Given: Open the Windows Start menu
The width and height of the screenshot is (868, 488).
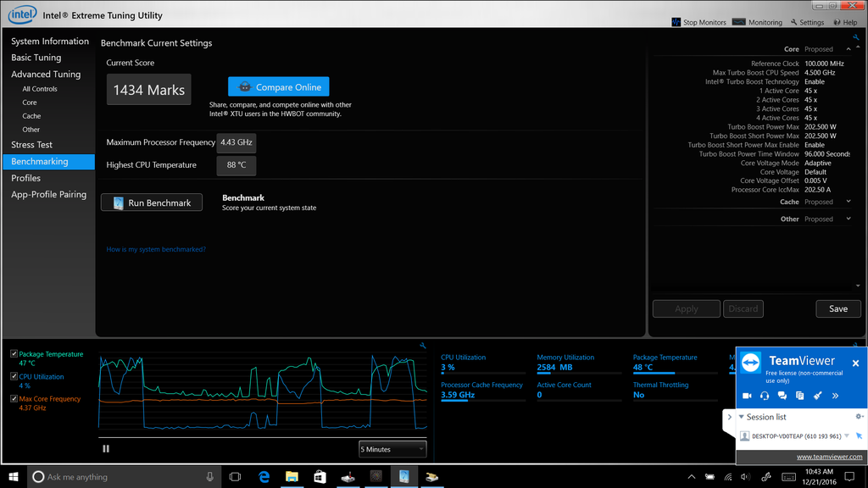Looking at the screenshot, I should pos(14,476).
